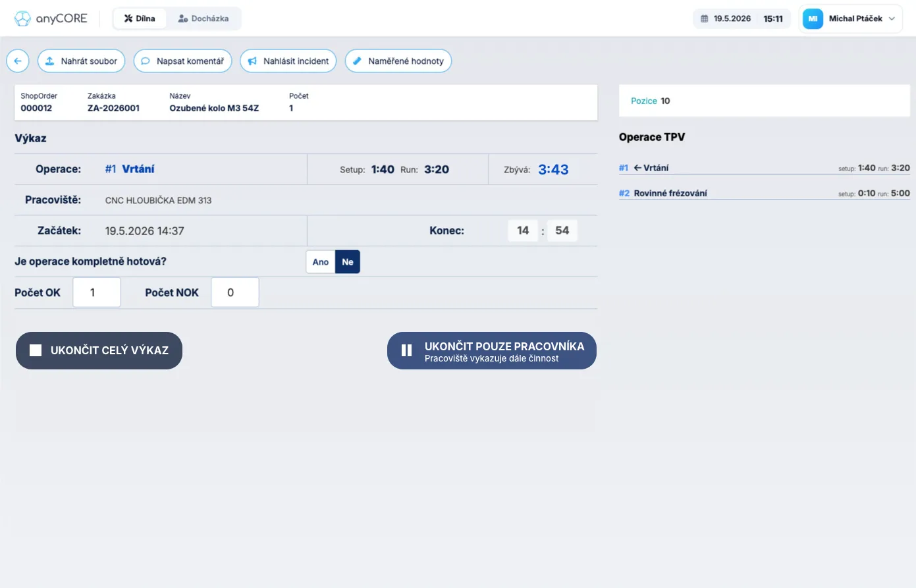Image resolution: width=916 pixels, height=588 pixels.
Task: Click the start time 19.5.2026 14:37
Action: coord(145,231)
